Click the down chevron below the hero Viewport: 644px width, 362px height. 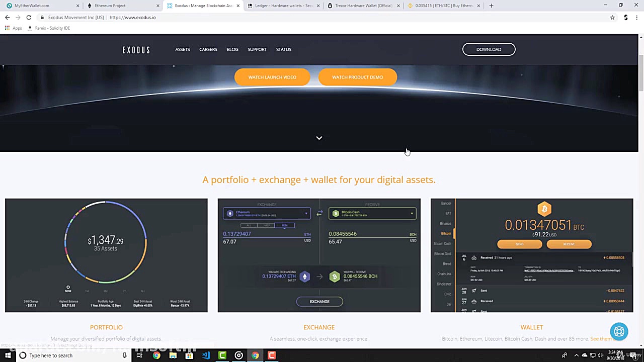pyautogui.click(x=319, y=138)
